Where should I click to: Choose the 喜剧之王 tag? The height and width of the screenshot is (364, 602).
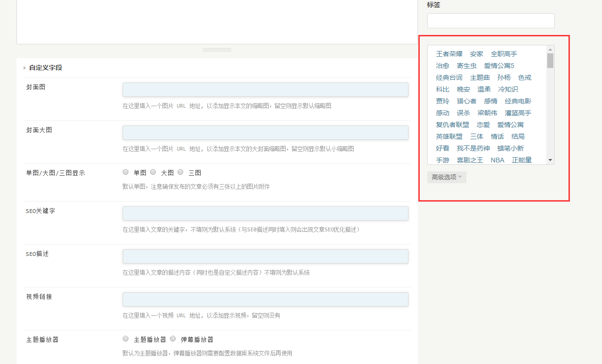point(470,160)
